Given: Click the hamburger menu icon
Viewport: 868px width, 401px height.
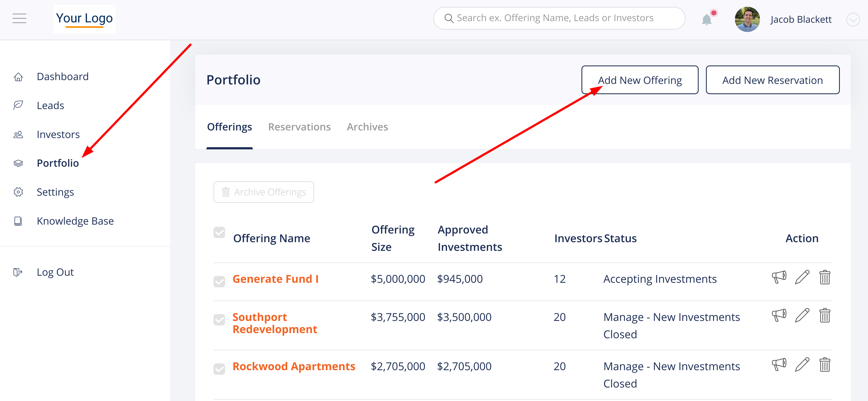Looking at the screenshot, I should 19,18.
